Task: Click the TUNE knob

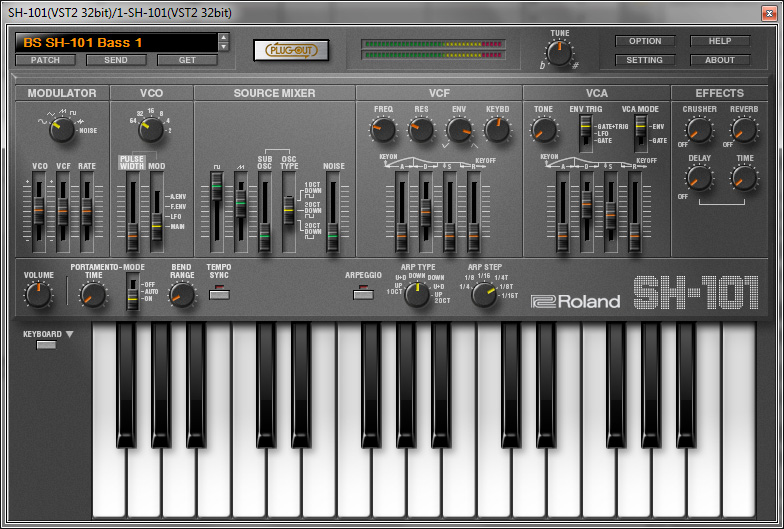Action: pos(559,54)
